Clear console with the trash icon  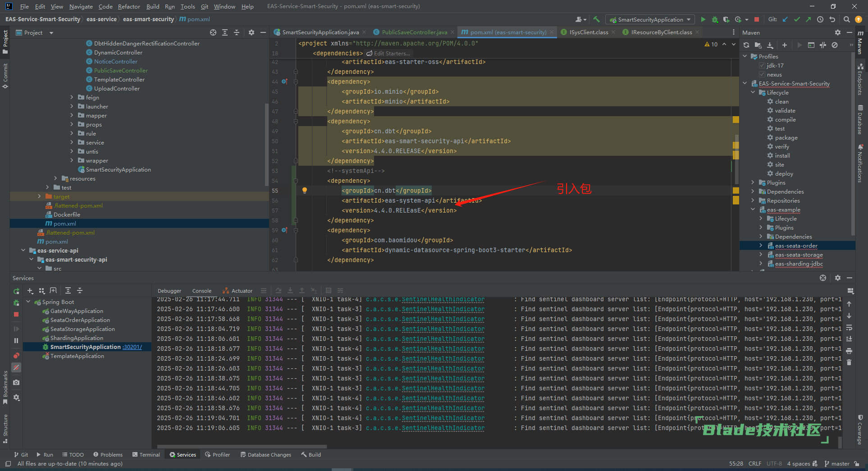coord(849,362)
